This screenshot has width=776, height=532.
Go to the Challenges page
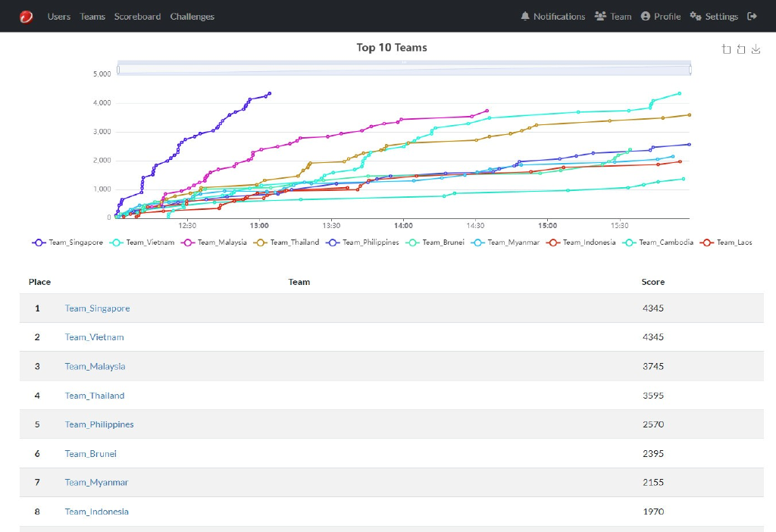point(192,17)
